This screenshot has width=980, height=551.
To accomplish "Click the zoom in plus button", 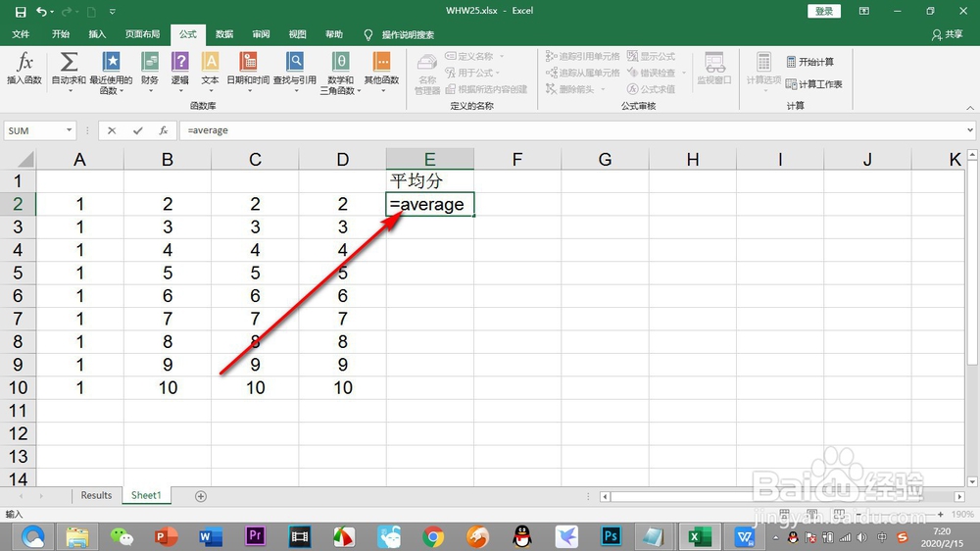I will click(940, 514).
